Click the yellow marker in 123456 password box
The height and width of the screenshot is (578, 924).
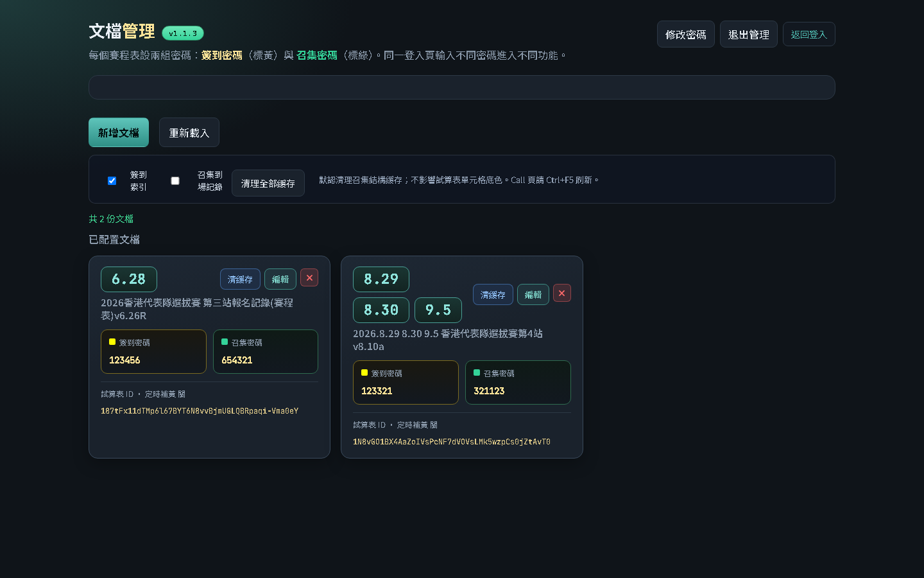112,342
